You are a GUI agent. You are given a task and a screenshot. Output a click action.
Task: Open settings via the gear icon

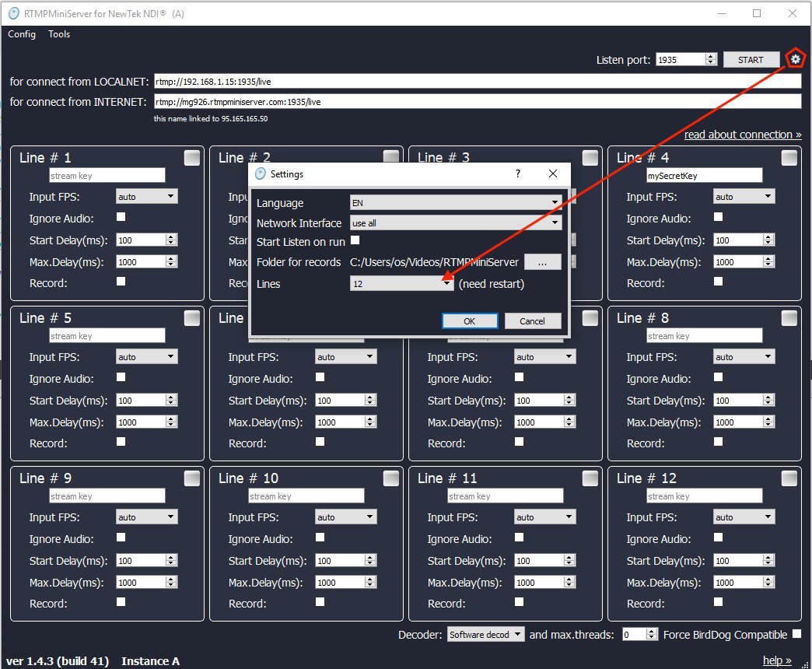tap(796, 59)
